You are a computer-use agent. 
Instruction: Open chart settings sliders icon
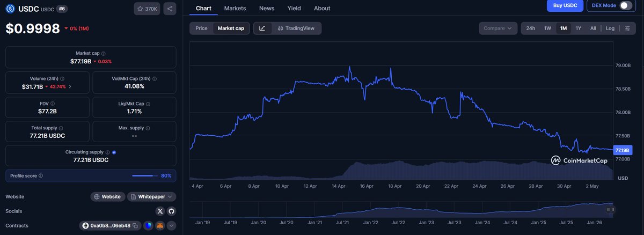point(627,28)
